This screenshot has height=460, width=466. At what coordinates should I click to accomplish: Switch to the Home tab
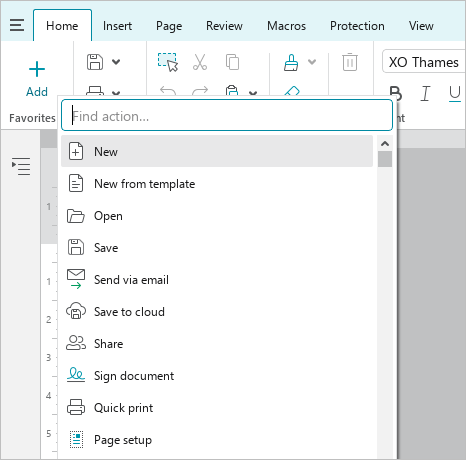click(62, 26)
